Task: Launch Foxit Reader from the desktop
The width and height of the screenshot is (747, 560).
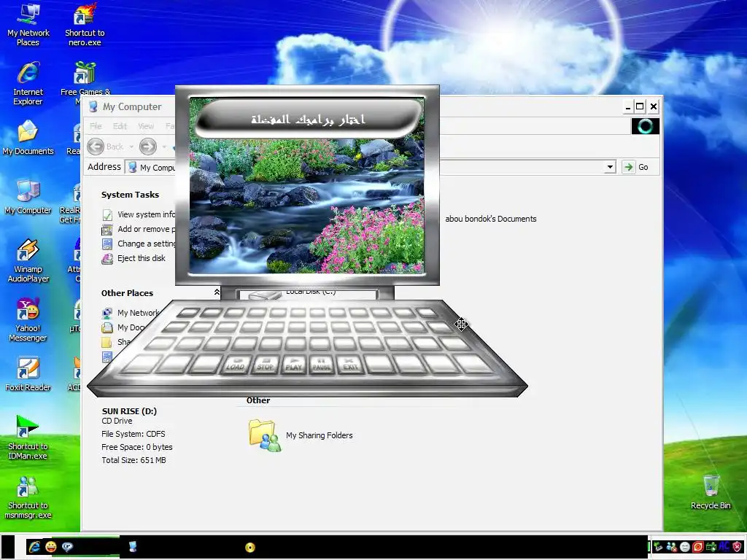Action: (28, 374)
